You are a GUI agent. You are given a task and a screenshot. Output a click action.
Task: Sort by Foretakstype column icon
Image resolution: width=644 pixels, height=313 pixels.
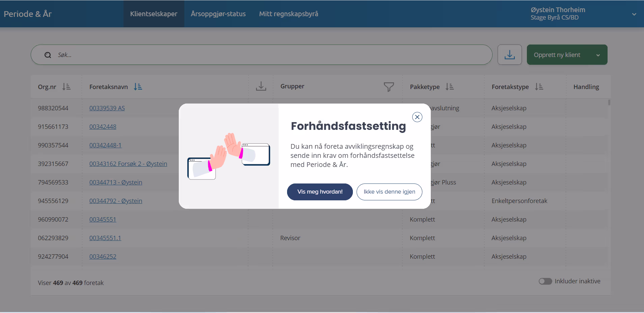click(539, 87)
